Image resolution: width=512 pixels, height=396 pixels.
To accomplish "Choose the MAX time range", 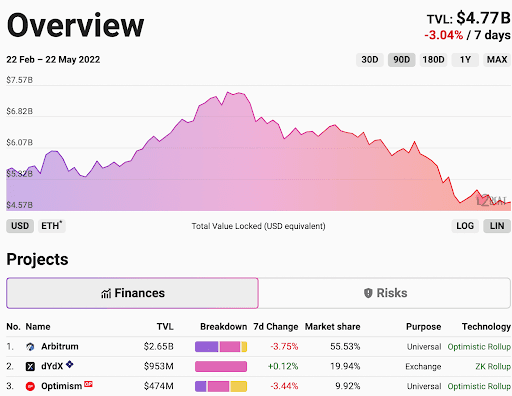I will [497, 60].
